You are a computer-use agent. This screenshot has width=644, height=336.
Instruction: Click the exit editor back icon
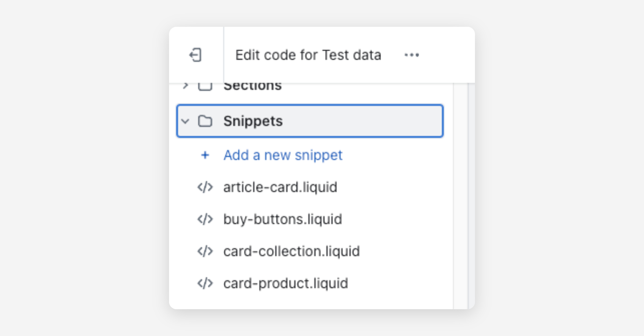tap(195, 55)
